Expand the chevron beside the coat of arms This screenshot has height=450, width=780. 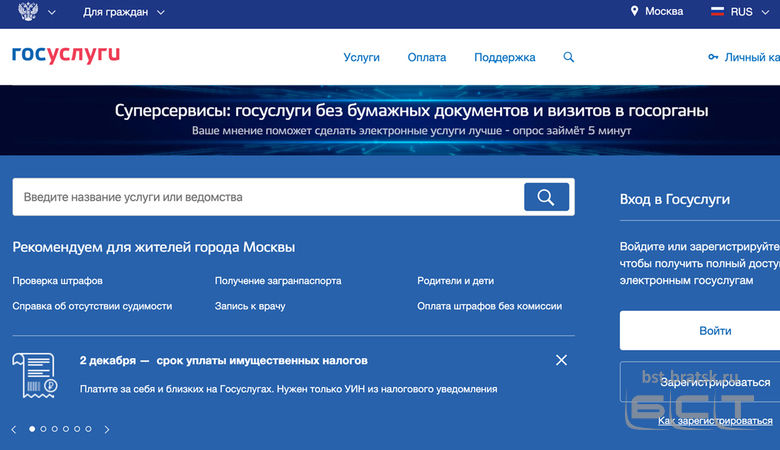(52, 12)
